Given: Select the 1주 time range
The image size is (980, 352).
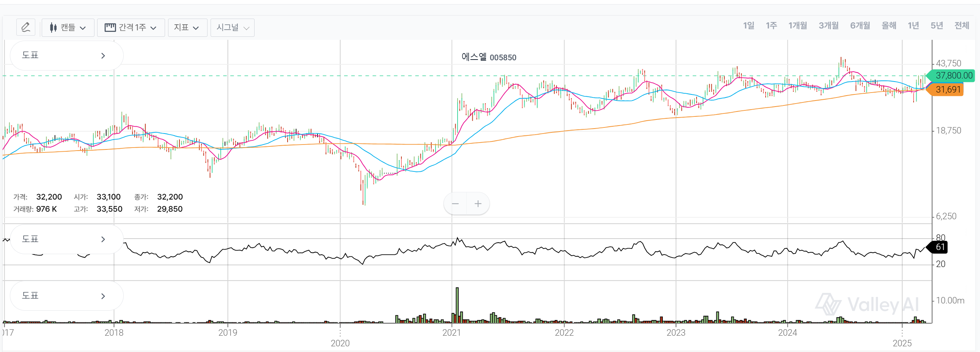Looking at the screenshot, I should click(x=771, y=25).
